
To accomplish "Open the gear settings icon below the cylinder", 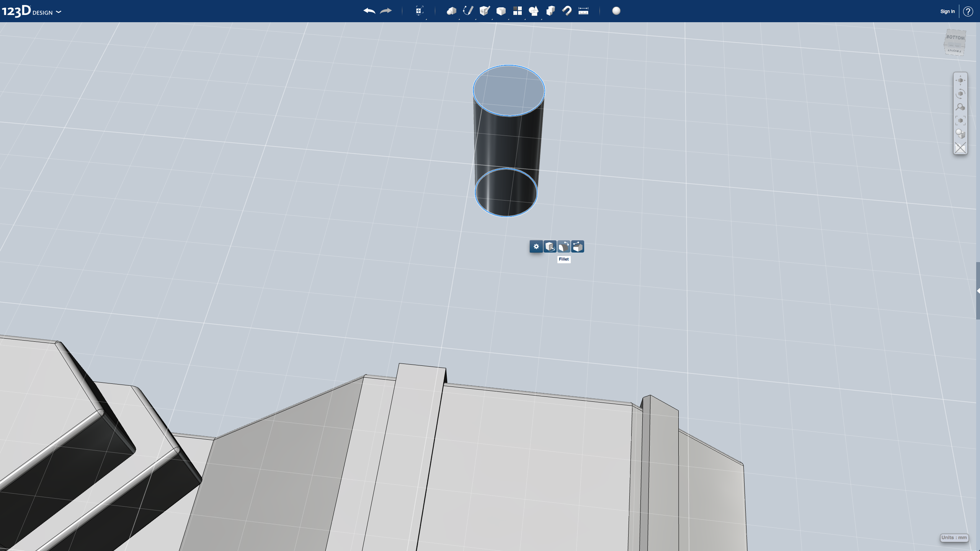I will coord(536,247).
